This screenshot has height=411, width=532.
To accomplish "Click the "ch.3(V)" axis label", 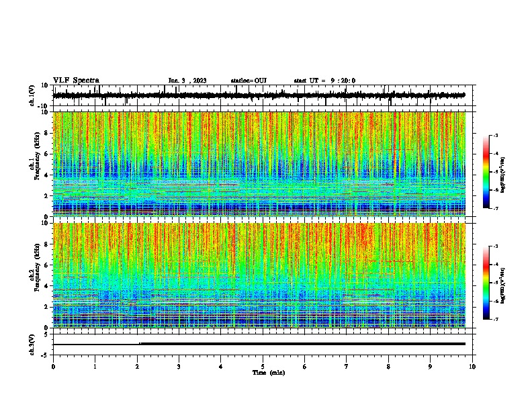I will 32,345.
